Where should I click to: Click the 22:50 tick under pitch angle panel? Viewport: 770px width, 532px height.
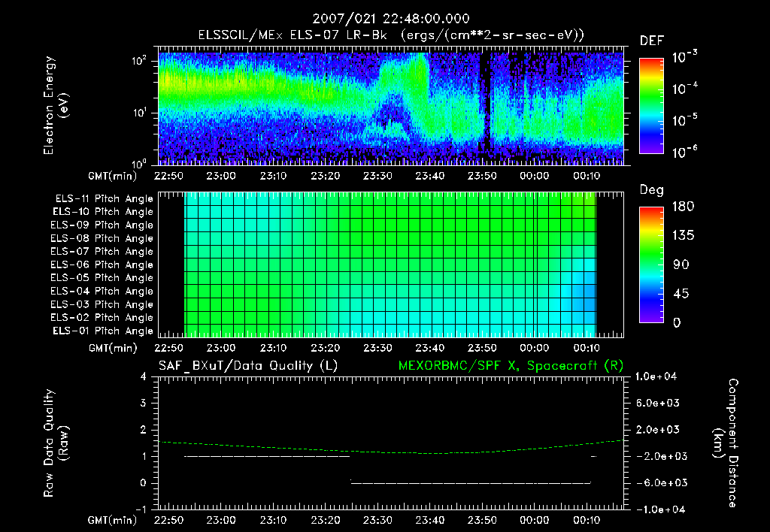pyautogui.click(x=168, y=348)
